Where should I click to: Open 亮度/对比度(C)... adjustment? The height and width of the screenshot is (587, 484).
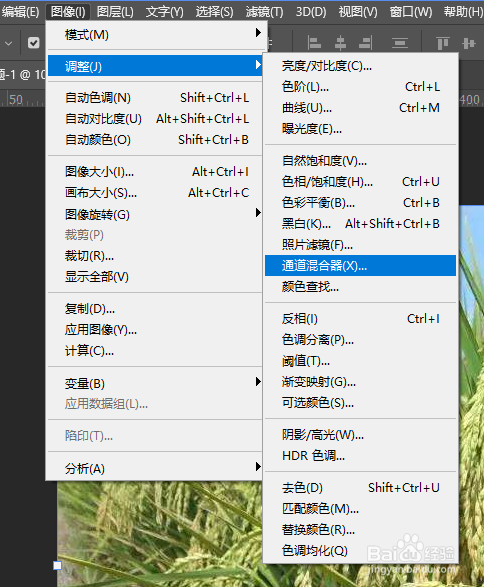[x=360, y=66]
